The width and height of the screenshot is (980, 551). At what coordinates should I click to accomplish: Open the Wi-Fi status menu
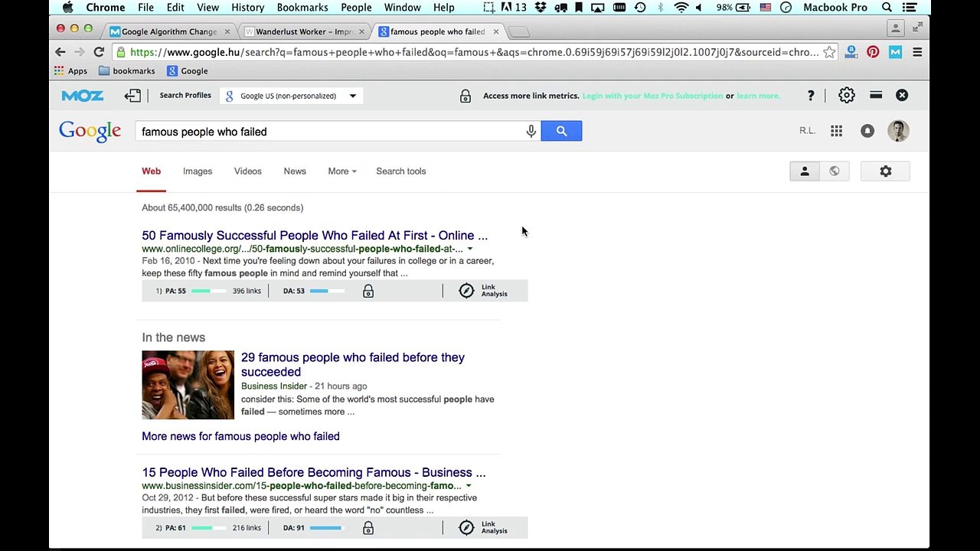[x=681, y=8]
